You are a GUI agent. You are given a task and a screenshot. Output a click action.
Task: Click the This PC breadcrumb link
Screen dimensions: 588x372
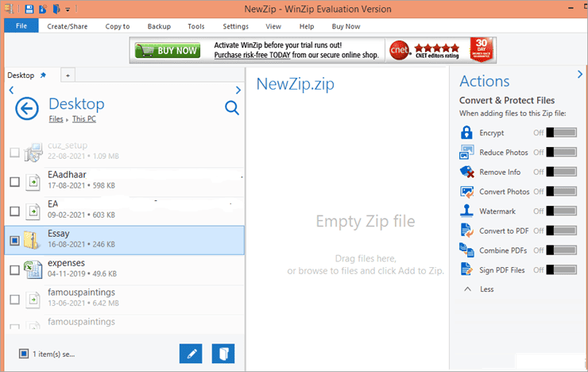coord(84,119)
